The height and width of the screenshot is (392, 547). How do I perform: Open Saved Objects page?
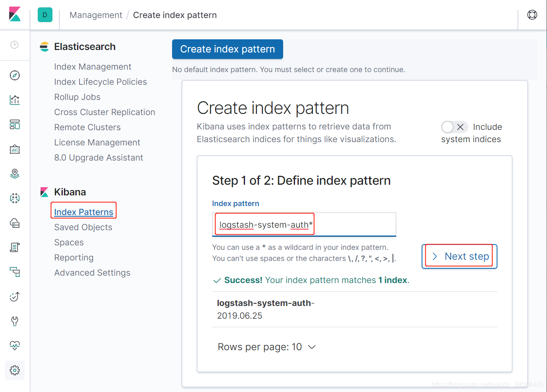pyautogui.click(x=83, y=227)
